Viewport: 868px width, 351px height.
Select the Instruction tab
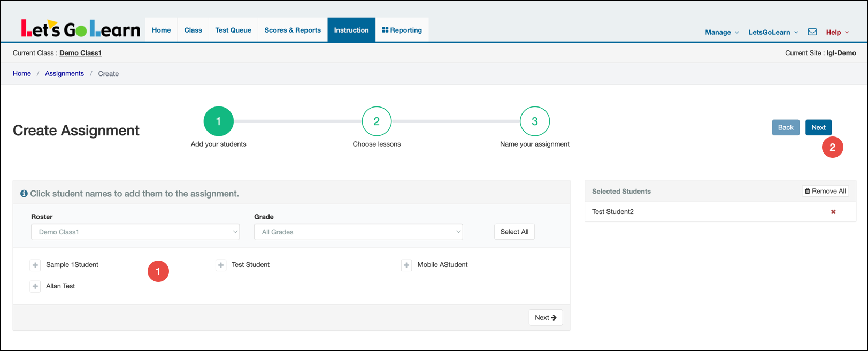[351, 30]
